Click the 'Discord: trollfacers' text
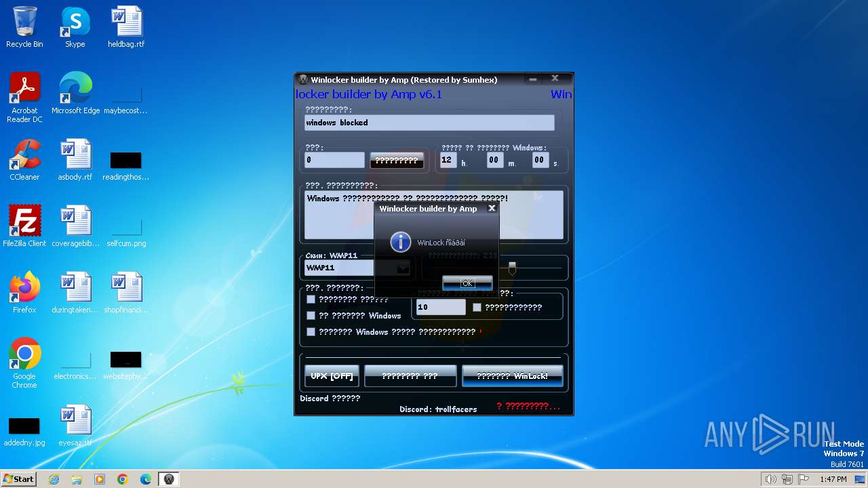The height and width of the screenshot is (488, 868). [438, 409]
